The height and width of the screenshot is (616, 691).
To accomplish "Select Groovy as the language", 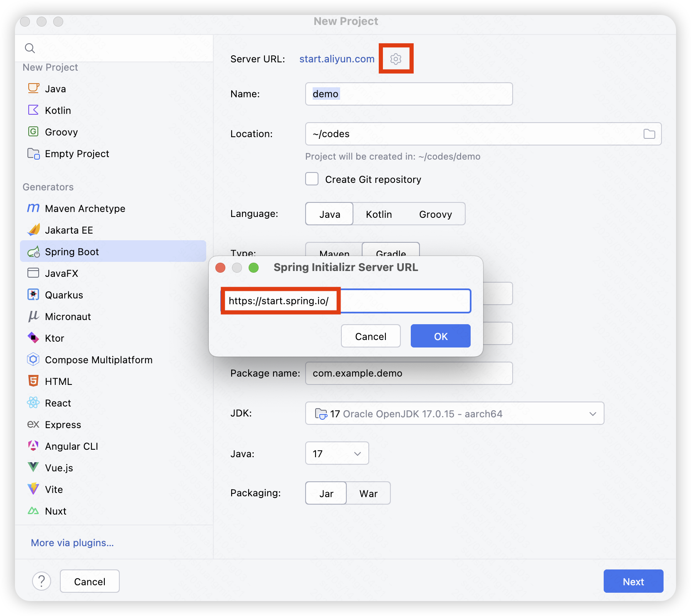I will tap(435, 214).
